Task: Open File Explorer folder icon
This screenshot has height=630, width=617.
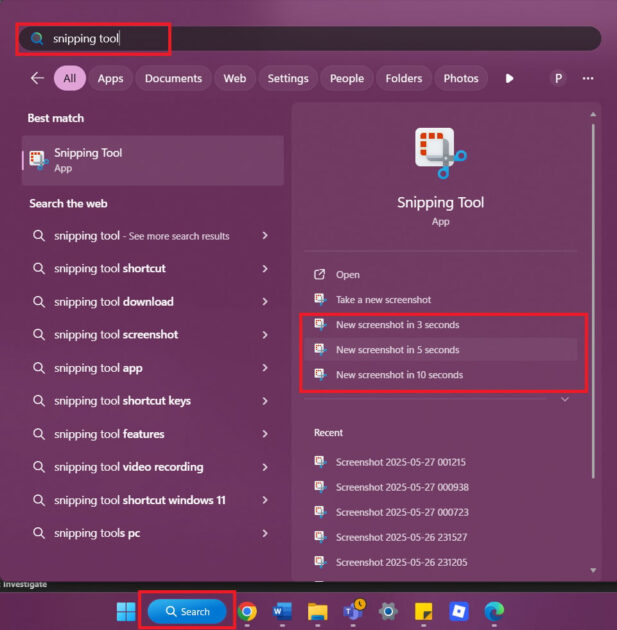Action: pyautogui.click(x=318, y=612)
